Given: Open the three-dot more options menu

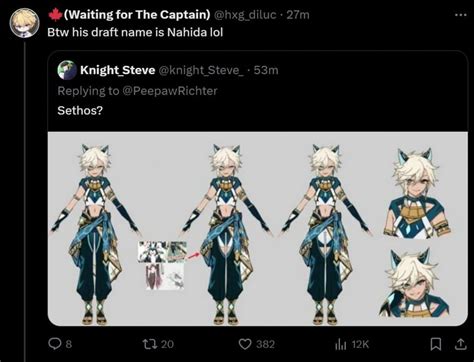Looking at the screenshot, I should pos(461,15).
